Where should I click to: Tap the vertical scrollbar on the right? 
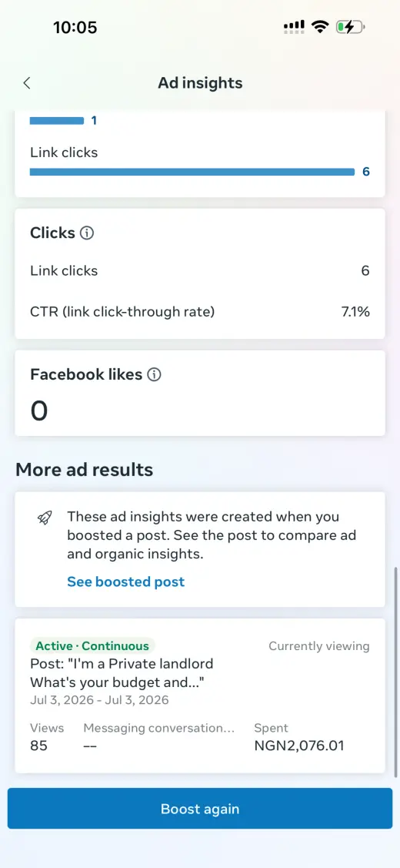click(x=395, y=672)
